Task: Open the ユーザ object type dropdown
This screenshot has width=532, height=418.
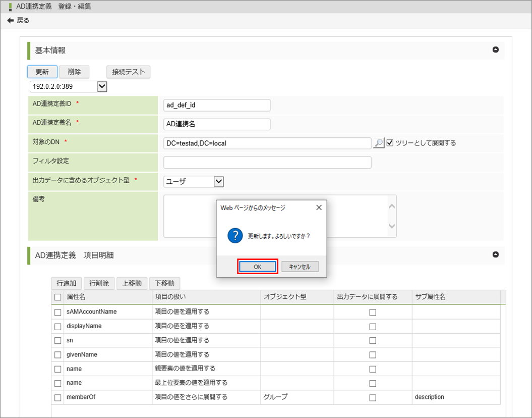Action: [218, 181]
